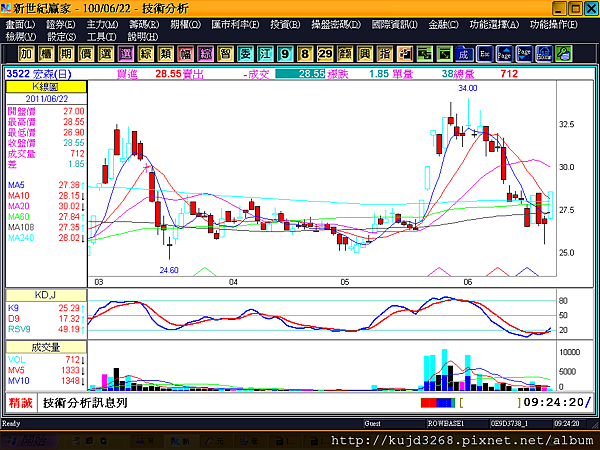Screen dimensions: 600x450
Task: Click the 價 price toolbar button
Action: [x=86, y=54]
